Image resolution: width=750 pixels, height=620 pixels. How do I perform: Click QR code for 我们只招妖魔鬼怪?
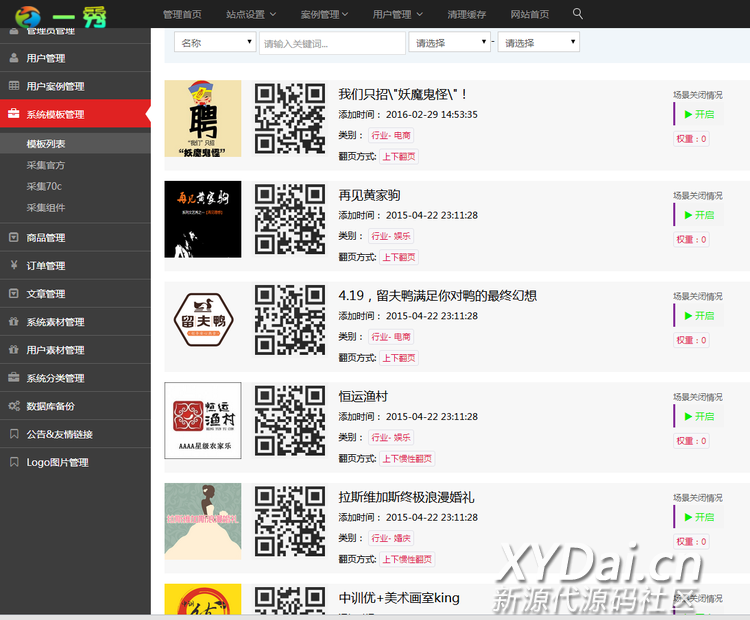290,119
